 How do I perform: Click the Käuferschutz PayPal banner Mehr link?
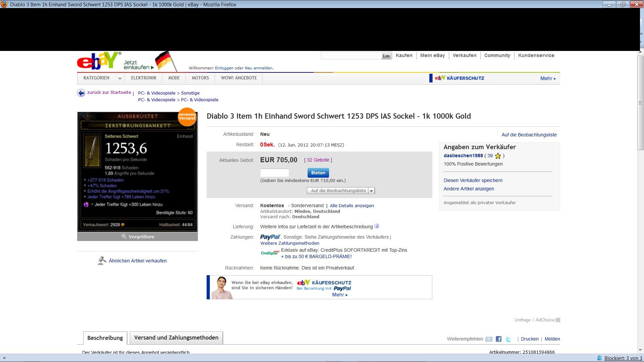[x=339, y=295]
